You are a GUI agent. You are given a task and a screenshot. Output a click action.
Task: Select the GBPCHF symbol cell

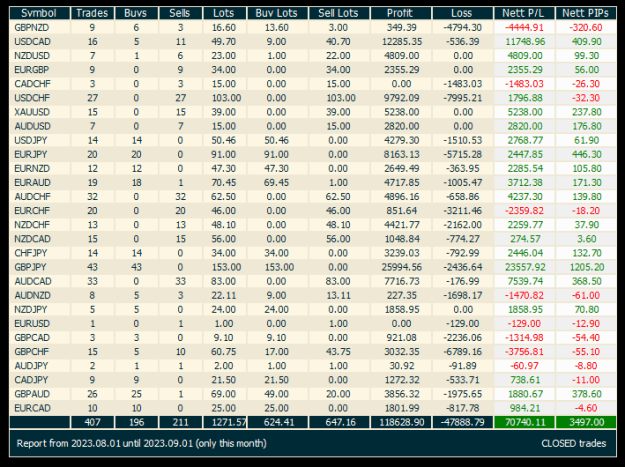pos(39,352)
